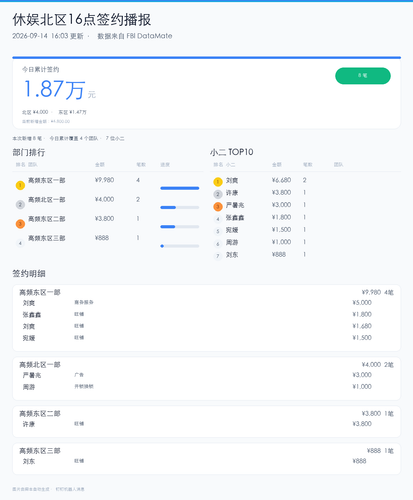Click the 高频东区三部 detail card header
The image size is (413, 500).
pos(40,451)
